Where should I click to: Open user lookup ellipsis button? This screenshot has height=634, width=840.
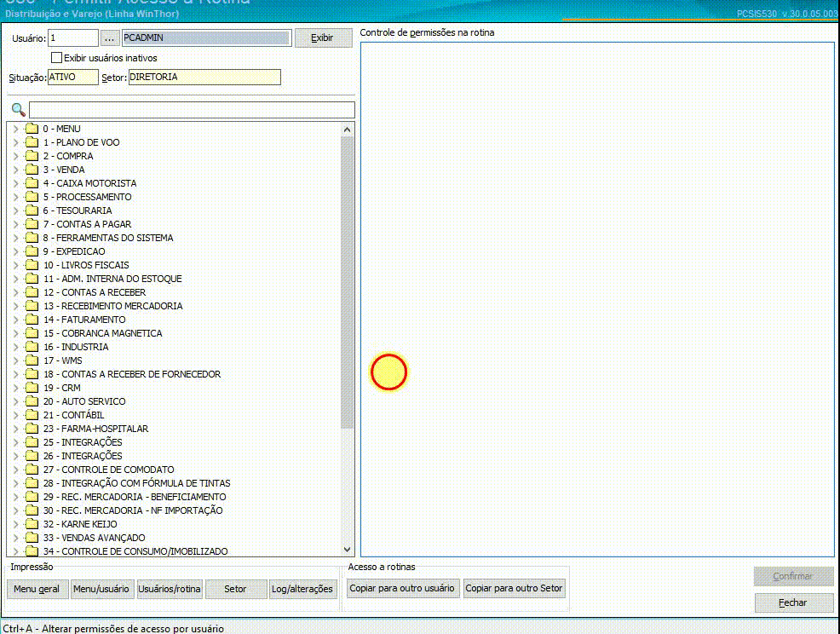(109, 38)
